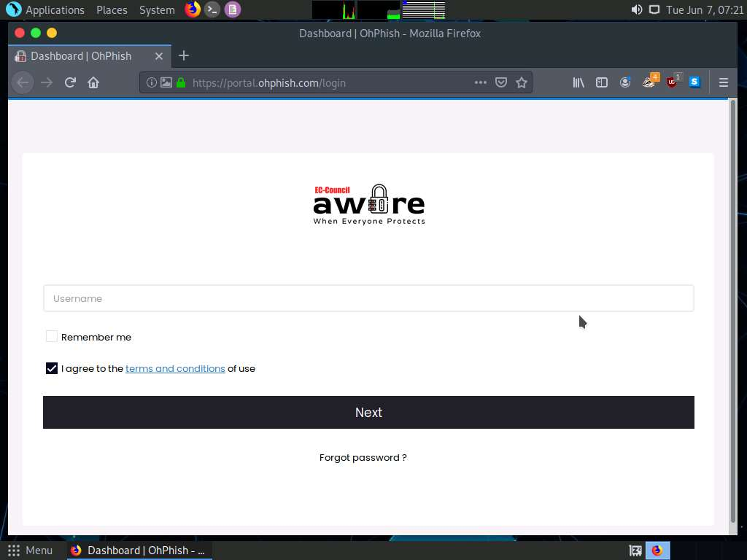
Task: Click the image permissions icon in address bar
Action: (x=166, y=83)
